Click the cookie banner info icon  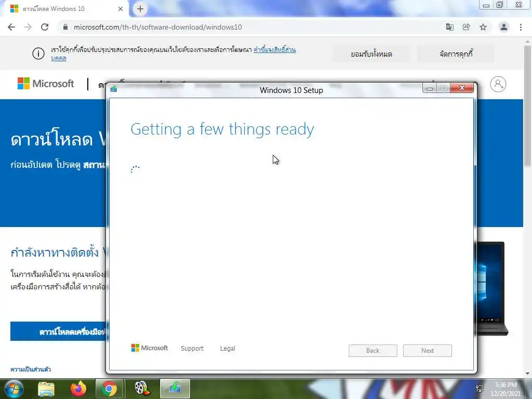coord(38,54)
